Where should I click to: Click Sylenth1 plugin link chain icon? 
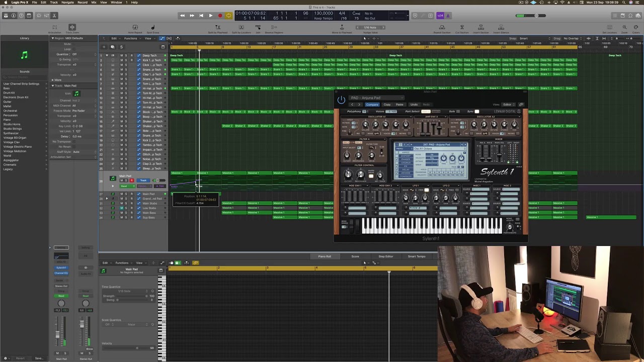coord(521,105)
